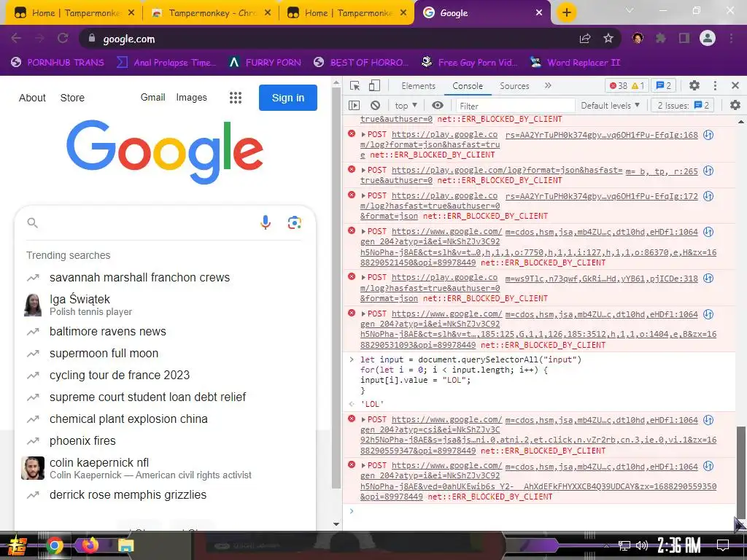Open the About link
Image resolution: width=747 pixels, height=560 pixels.
coord(32,98)
